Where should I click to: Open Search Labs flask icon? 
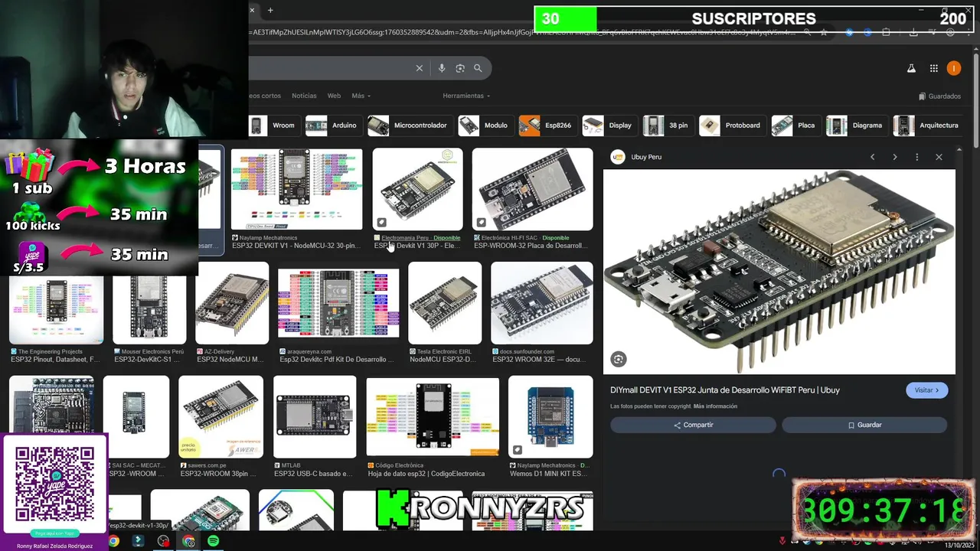tap(911, 68)
